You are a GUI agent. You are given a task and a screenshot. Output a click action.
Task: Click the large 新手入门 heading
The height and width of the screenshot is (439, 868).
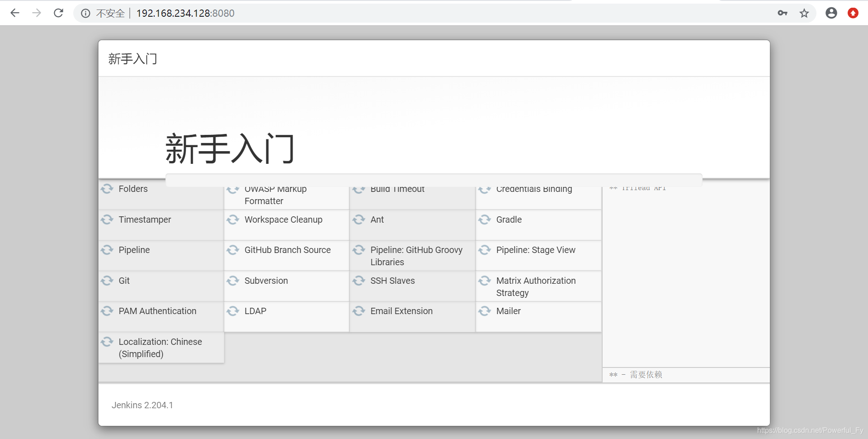click(x=230, y=148)
